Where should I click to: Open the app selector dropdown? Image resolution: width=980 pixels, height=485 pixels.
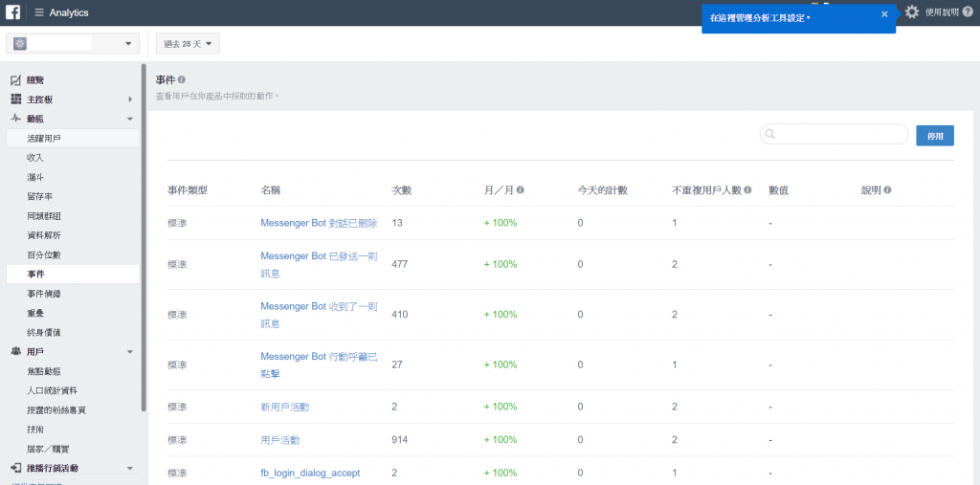pos(73,43)
